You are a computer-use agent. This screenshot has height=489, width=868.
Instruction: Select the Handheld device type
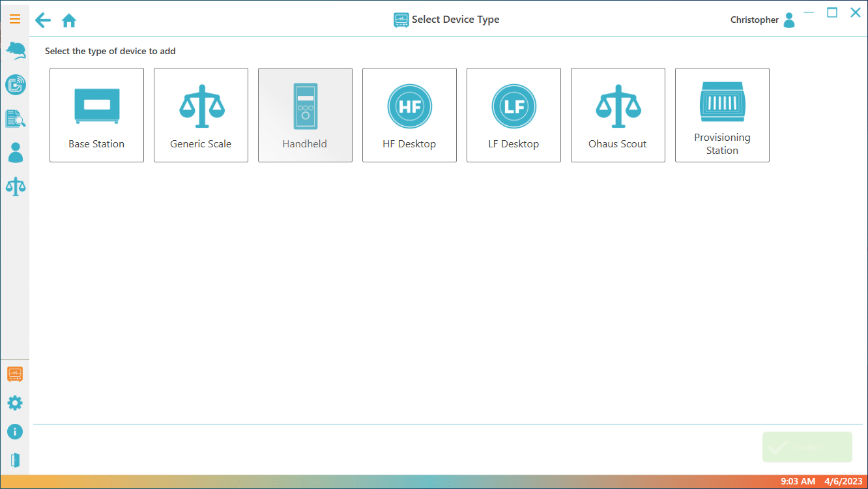pyautogui.click(x=305, y=115)
